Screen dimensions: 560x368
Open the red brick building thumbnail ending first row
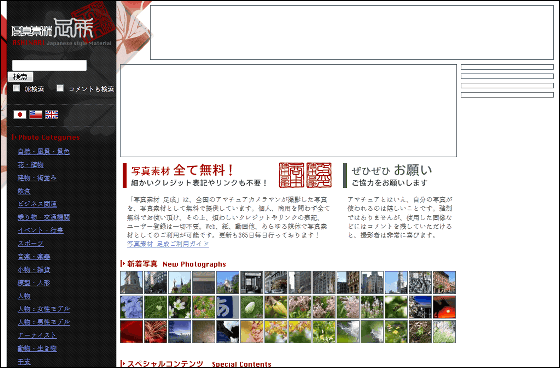click(x=444, y=283)
